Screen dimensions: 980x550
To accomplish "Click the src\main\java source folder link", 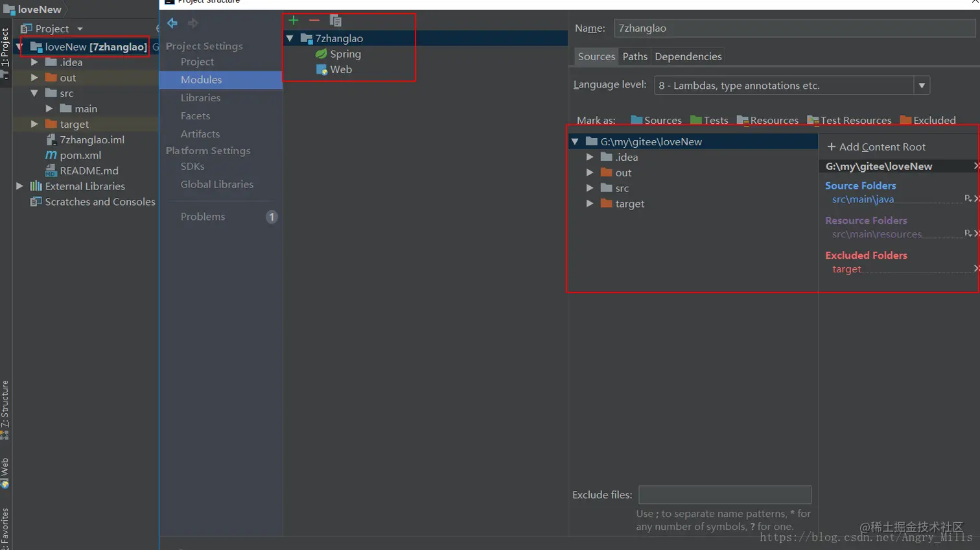I will click(863, 199).
